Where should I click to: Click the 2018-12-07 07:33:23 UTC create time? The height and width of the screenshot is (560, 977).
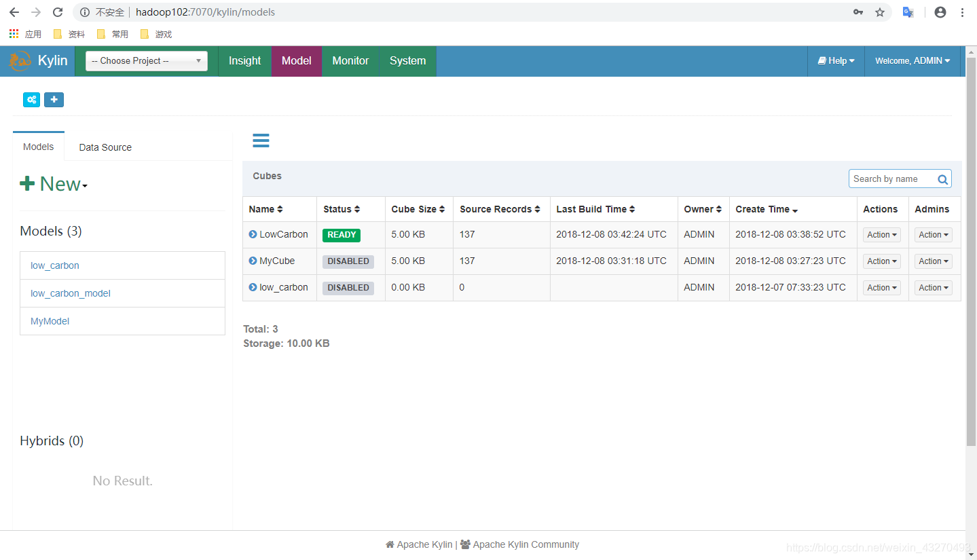(790, 287)
